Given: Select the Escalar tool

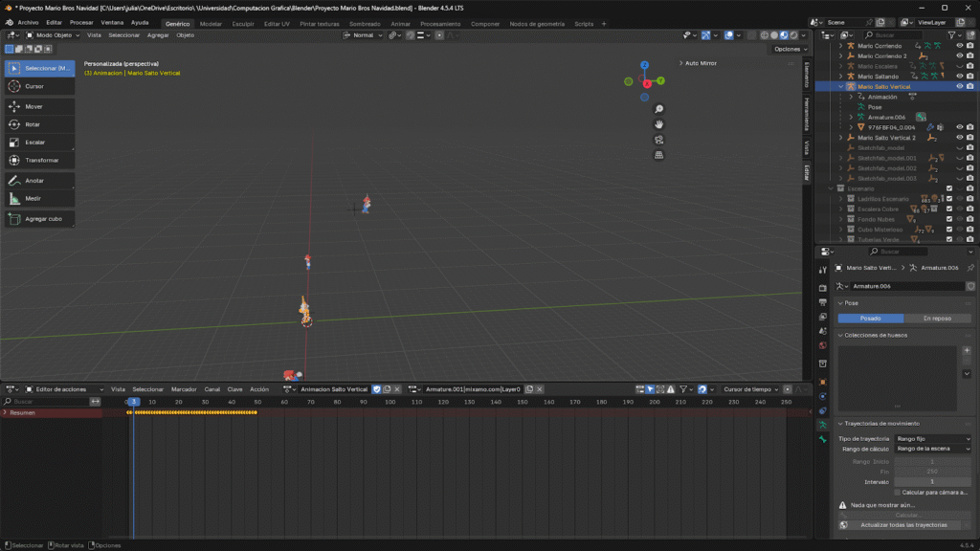Looking at the screenshot, I should click(x=39, y=142).
